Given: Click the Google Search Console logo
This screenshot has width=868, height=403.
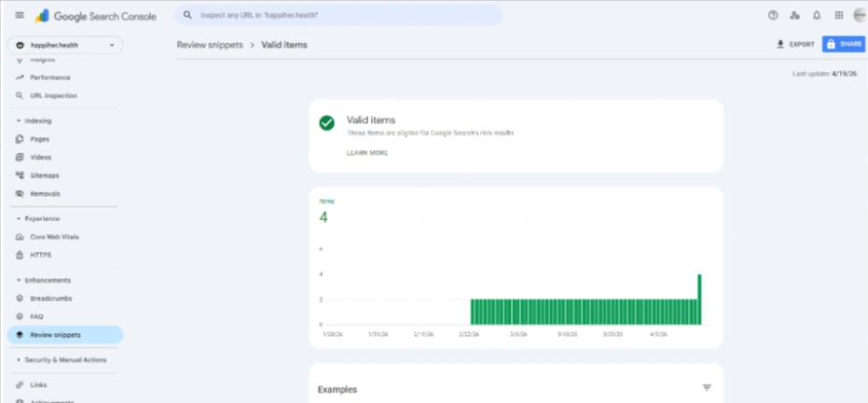Looking at the screenshot, I should point(95,16).
